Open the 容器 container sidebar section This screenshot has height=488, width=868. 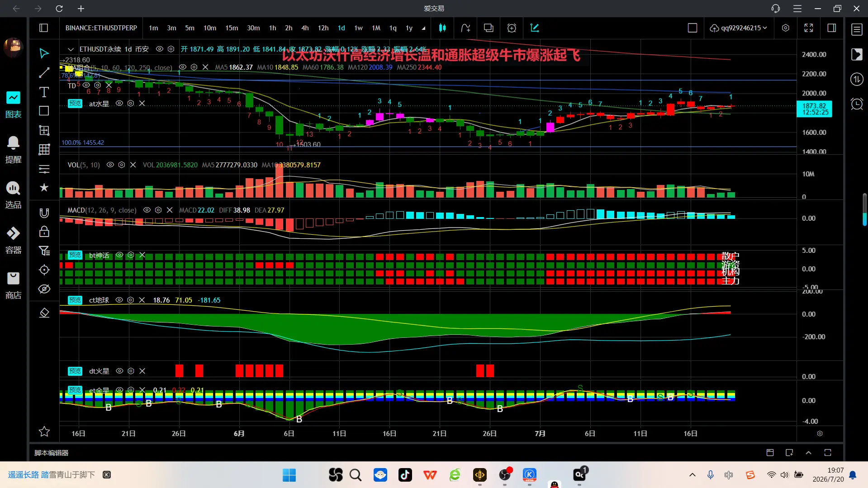click(13, 241)
